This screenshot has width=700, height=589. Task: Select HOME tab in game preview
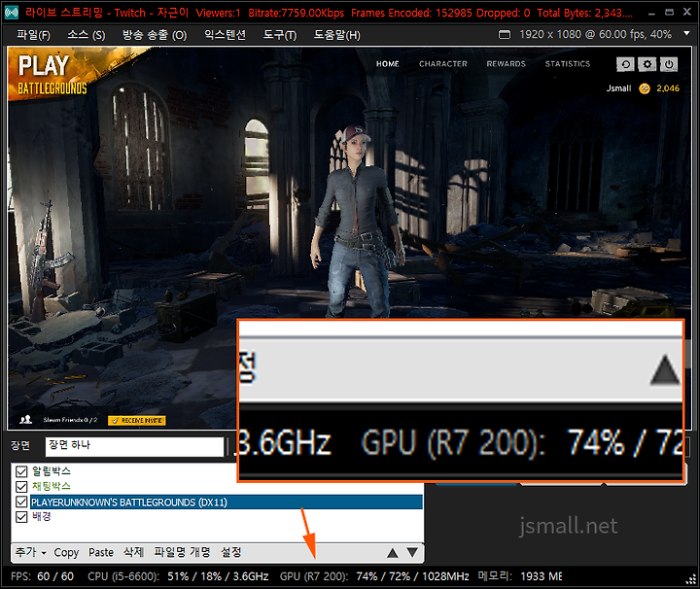(388, 64)
